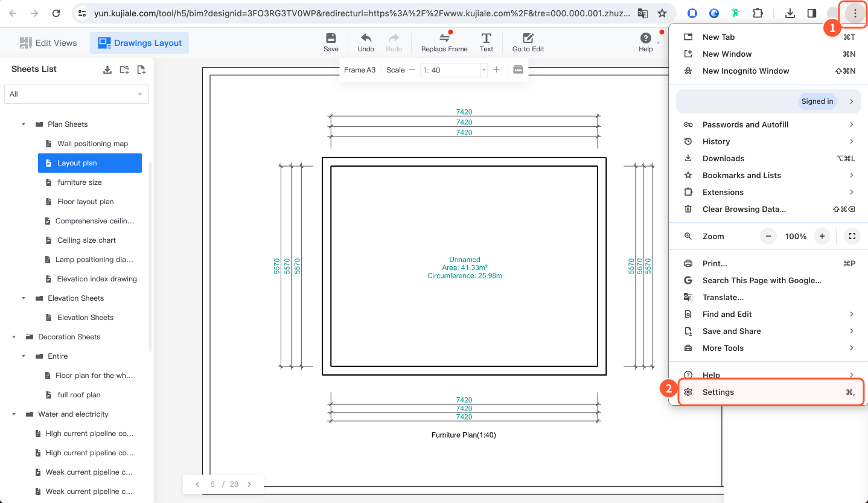Decrease the drawing scale with the minus button
The height and width of the screenshot is (503, 868).
click(x=412, y=70)
